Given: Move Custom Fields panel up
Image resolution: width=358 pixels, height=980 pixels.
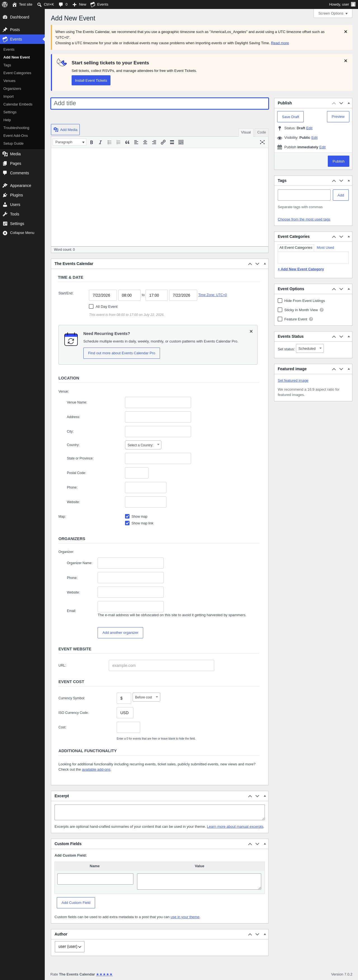Looking at the screenshot, I should 250,844.
